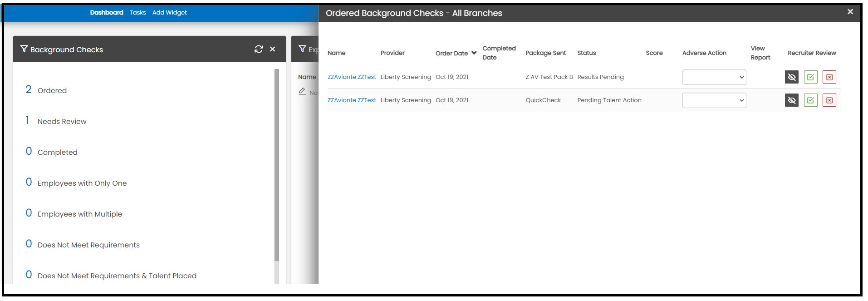This screenshot has width=868, height=301.
Task: Click the View Report column header
Action: pos(760,53)
